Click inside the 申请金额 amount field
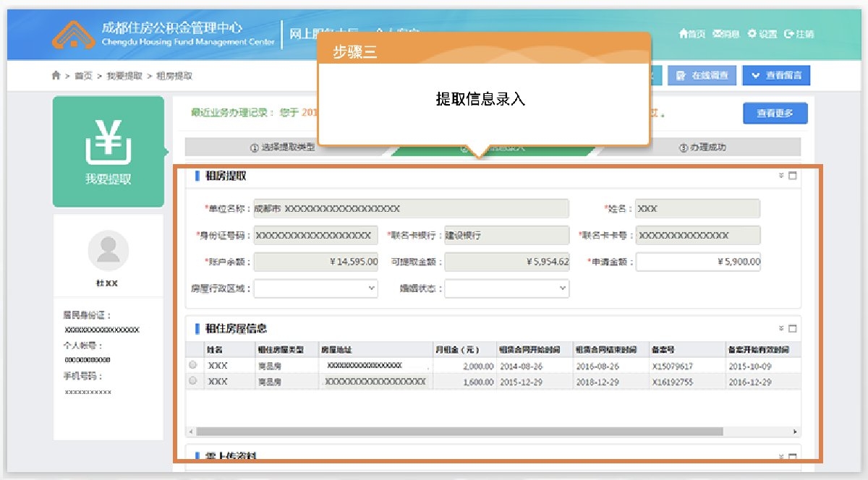868x480 pixels. [x=698, y=261]
